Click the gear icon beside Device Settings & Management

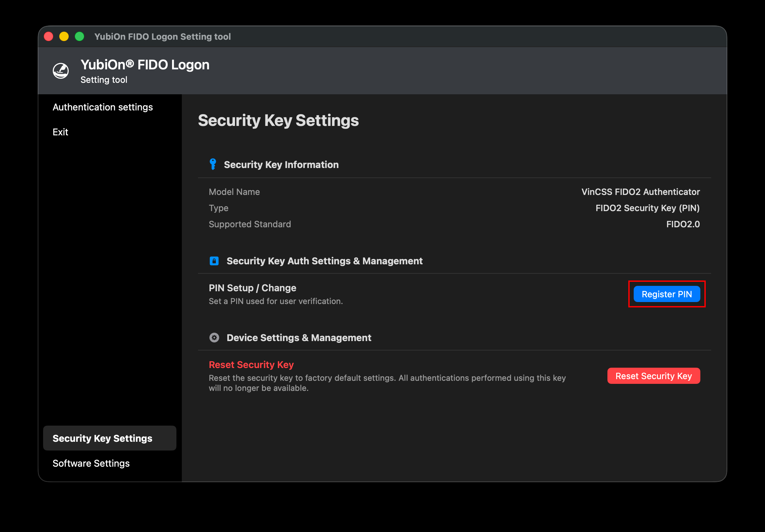[x=214, y=337]
